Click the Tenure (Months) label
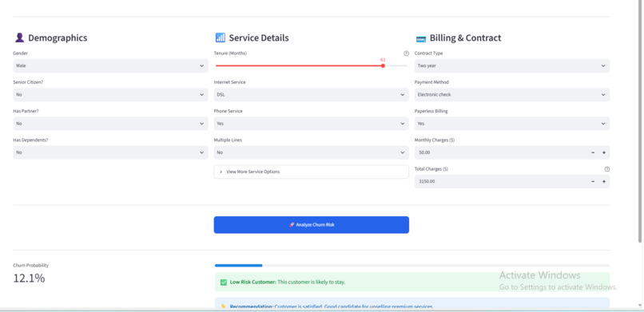Viewport: 644px width, 312px height. pos(230,53)
